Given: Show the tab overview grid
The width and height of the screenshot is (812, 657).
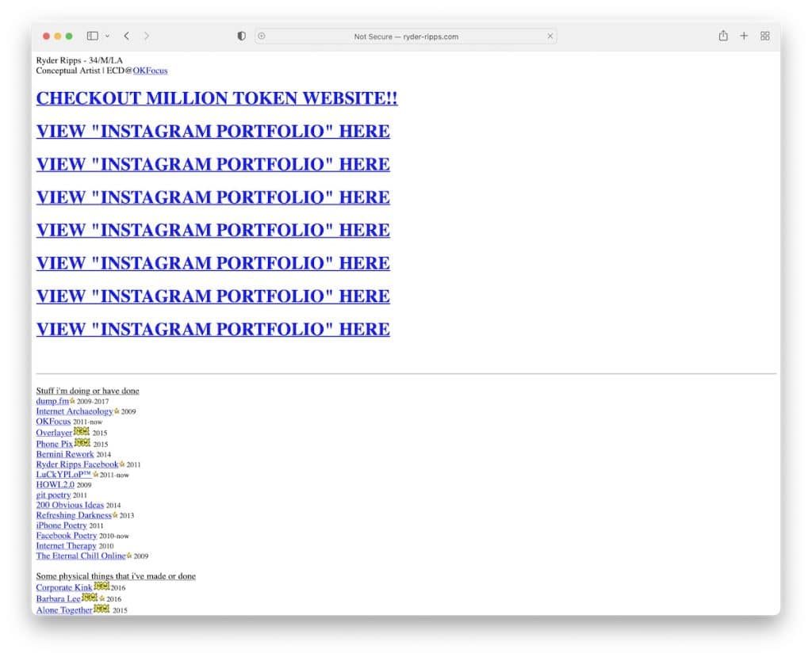Looking at the screenshot, I should pos(765,36).
